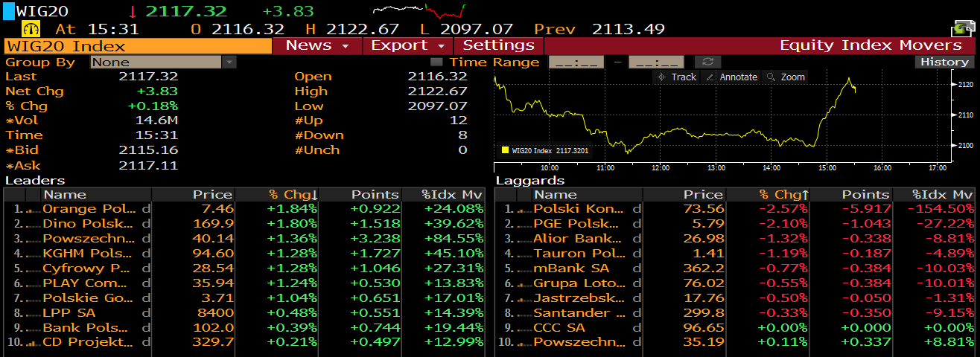
Task: Select the Annotate pencil tool on chart
Action: [x=731, y=77]
